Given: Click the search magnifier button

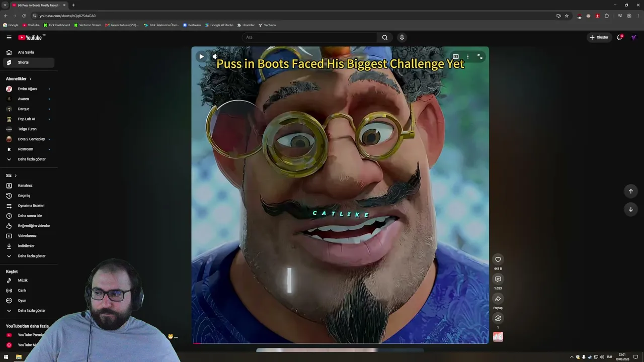Looking at the screenshot, I should (385, 37).
